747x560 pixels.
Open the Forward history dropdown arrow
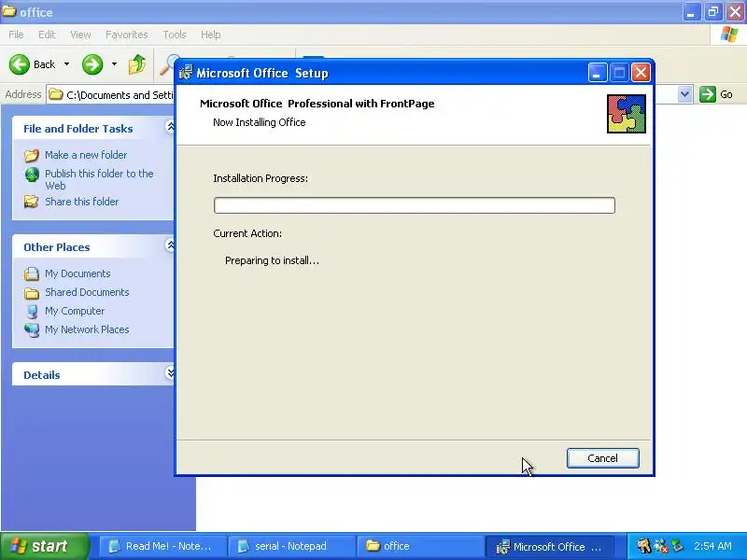(x=114, y=64)
